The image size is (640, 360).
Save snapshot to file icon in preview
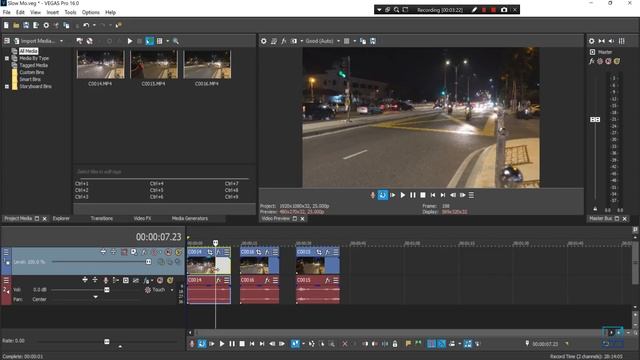[373, 41]
